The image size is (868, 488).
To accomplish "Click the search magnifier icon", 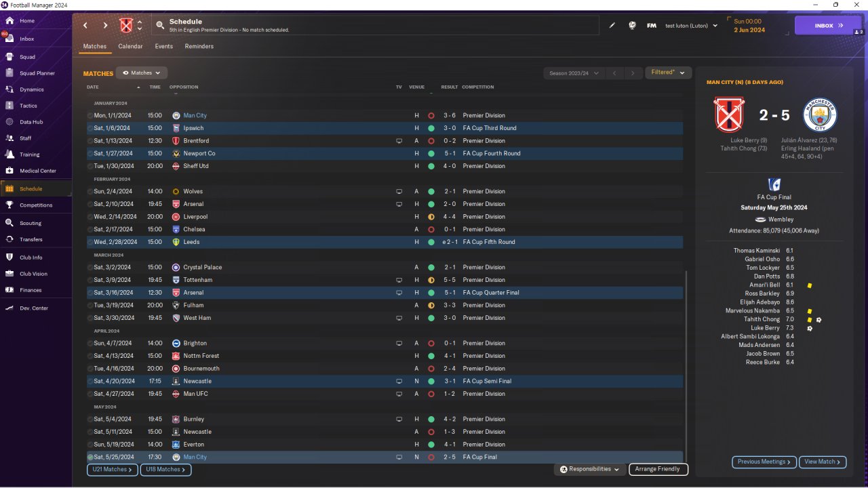I will point(160,26).
